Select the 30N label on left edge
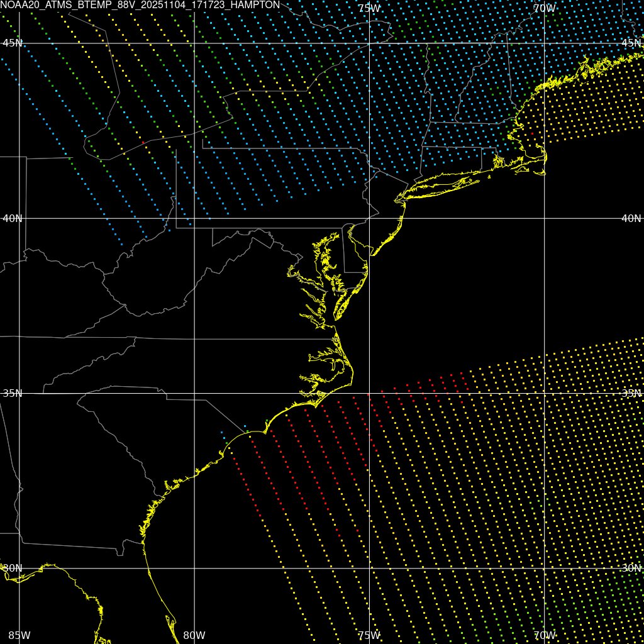Image resolution: width=644 pixels, height=644 pixels. [13, 568]
